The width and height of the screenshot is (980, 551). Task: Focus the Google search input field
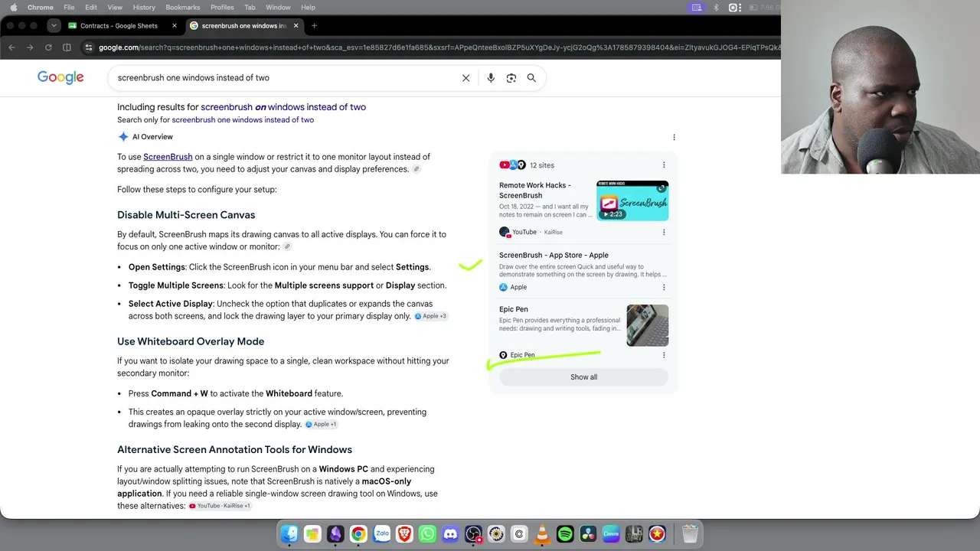coord(285,78)
